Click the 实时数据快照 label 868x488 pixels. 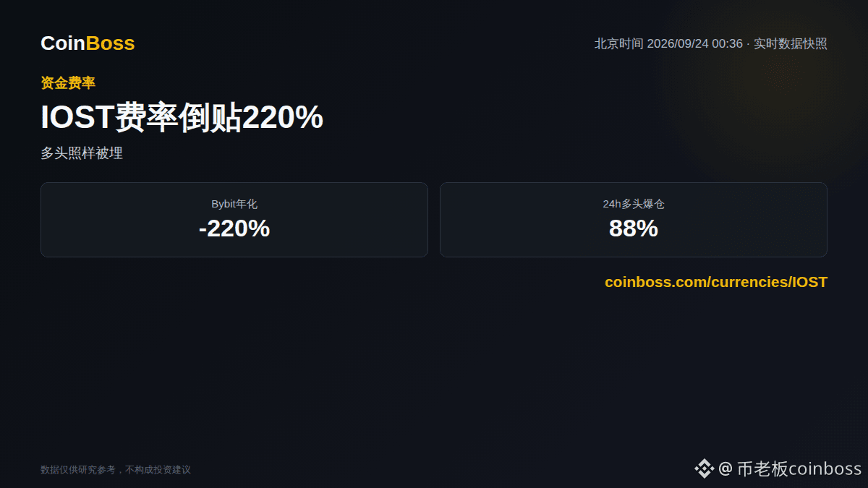click(x=791, y=43)
